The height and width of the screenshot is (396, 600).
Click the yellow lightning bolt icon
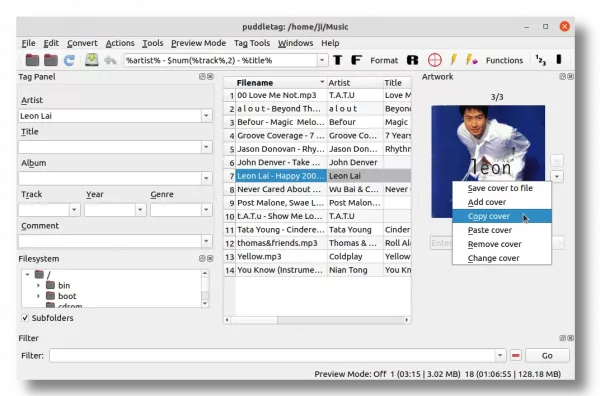point(453,60)
